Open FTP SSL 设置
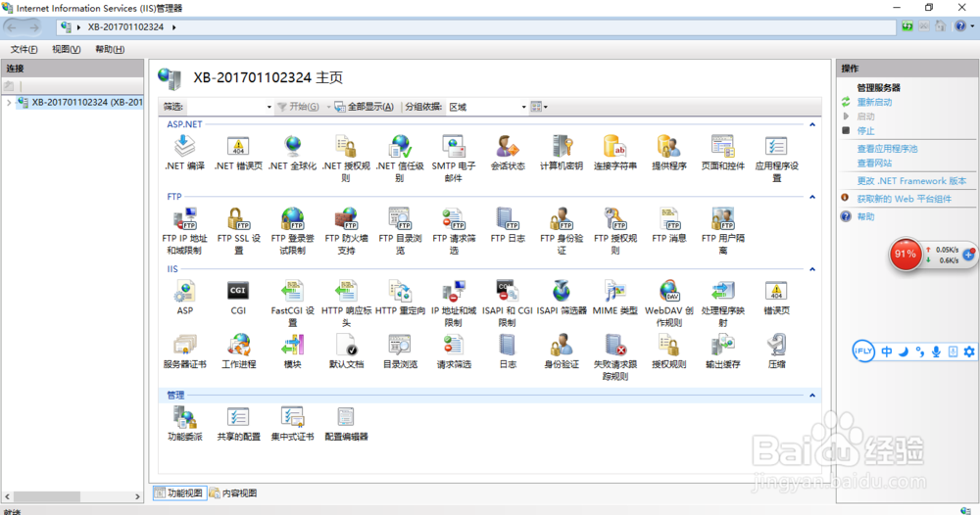Image resolution: width=980 pixels, height=515 pixels. 238,231
